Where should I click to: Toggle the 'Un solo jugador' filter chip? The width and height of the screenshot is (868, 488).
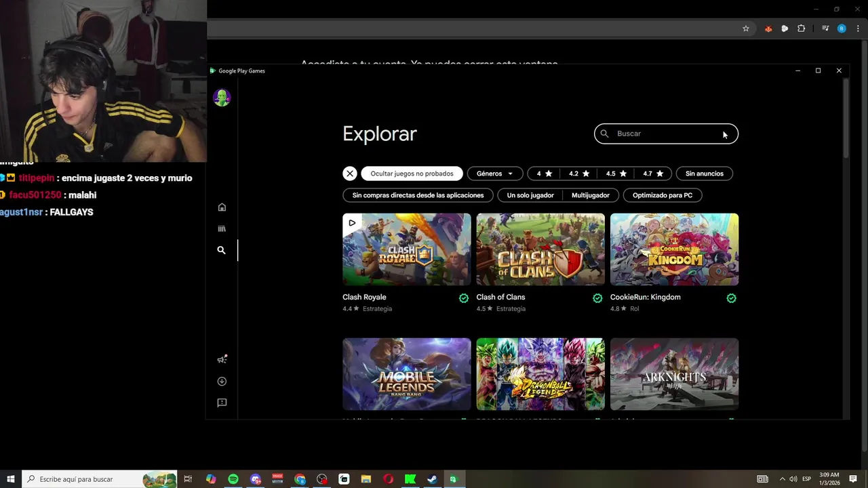point(530,195)
